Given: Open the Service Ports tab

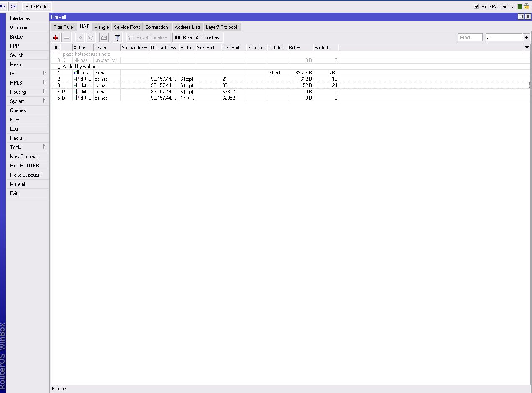Looking at the screenshot, I should click(x=127, y=27).
